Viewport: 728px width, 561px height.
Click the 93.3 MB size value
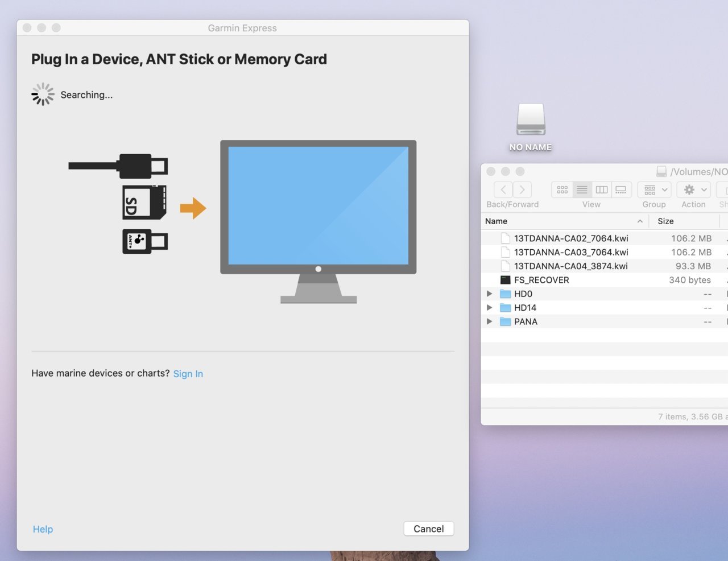coord(693,266)
